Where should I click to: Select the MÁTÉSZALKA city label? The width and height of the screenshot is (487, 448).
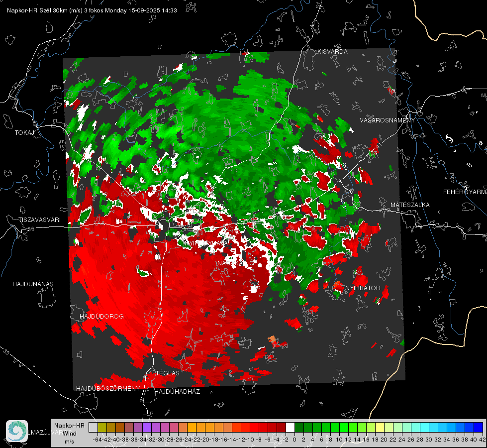coord(410,205)
